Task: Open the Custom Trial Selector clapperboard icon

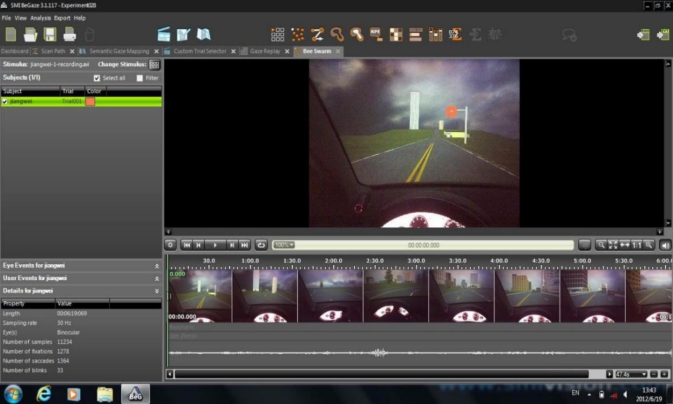Action: pyautogui.click(x=164, y=34)
